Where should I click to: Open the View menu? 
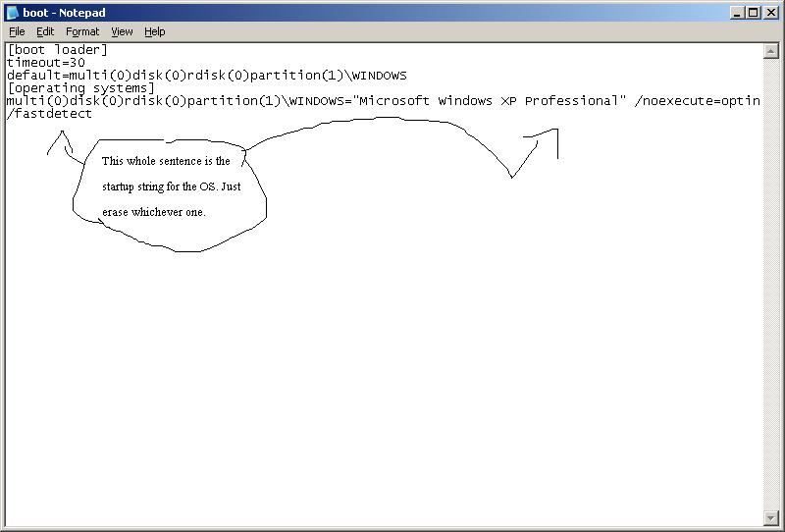pos(122,31)
